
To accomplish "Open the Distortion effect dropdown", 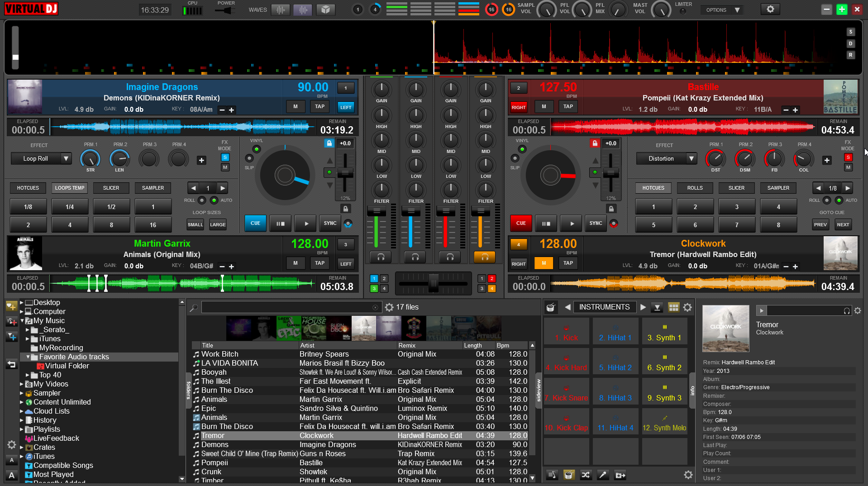I will coord(667,158).
